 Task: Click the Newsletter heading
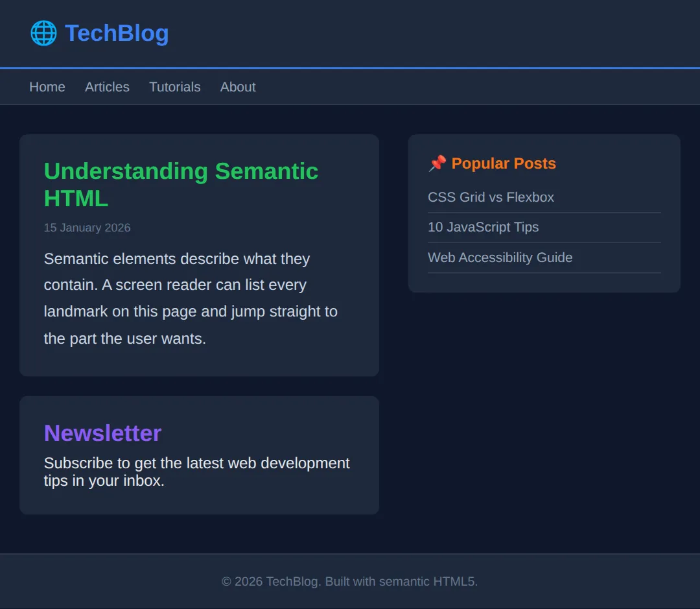pos(102,433)
